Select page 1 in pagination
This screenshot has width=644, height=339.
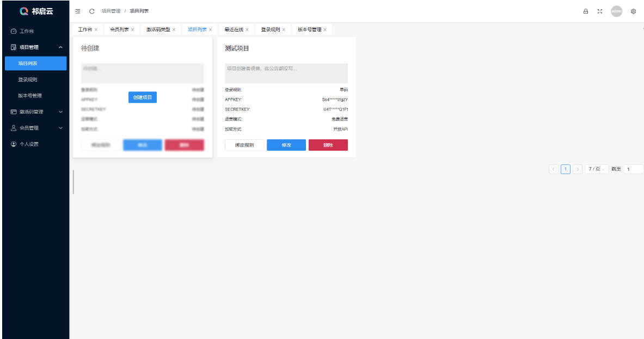pyautogui.click(x=565, y=169)
